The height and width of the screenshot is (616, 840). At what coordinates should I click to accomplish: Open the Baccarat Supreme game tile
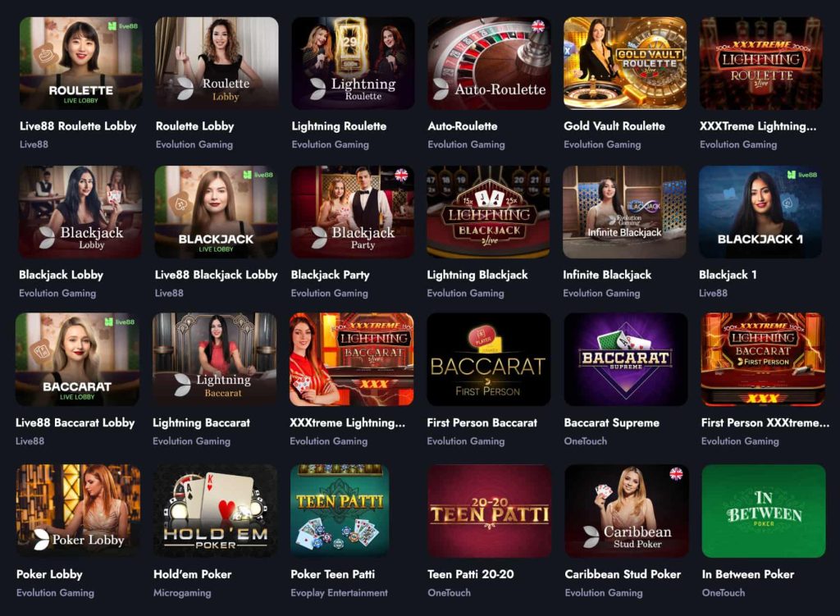point(626,359)
